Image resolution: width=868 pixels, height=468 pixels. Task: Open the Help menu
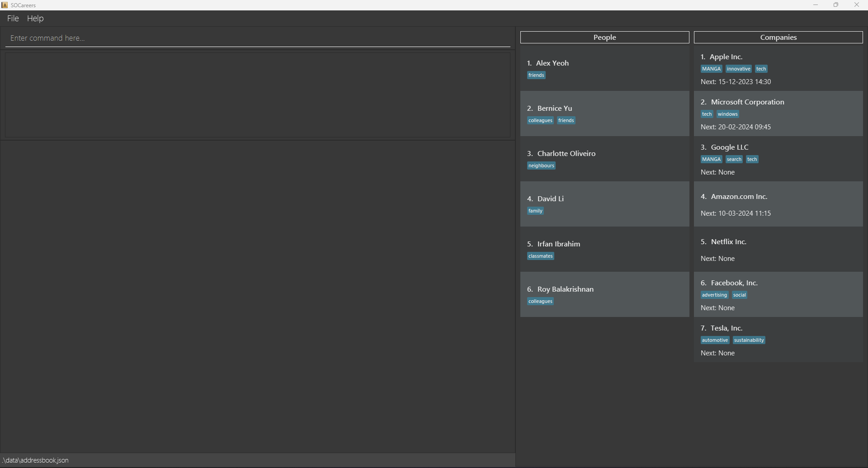tap(35, 19)
